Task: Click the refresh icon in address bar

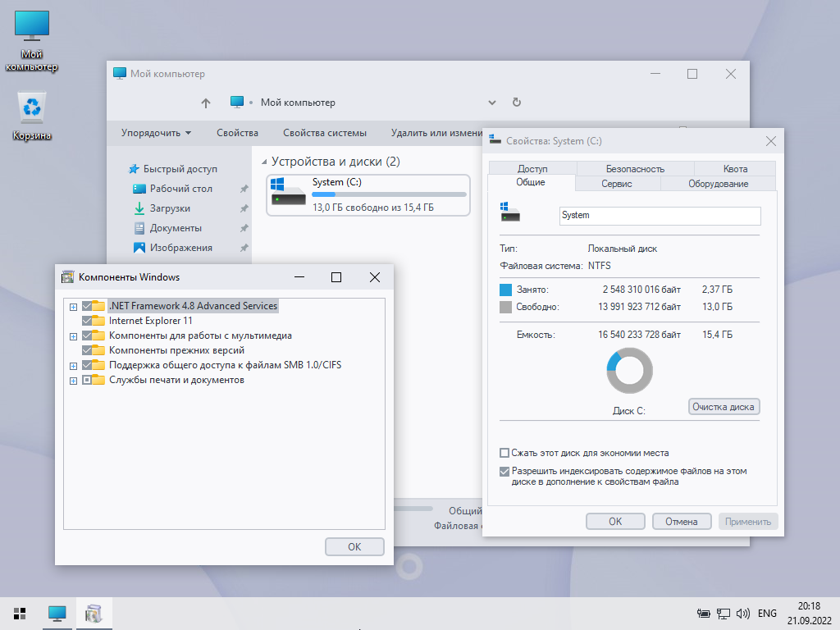Action: (517, 103)
